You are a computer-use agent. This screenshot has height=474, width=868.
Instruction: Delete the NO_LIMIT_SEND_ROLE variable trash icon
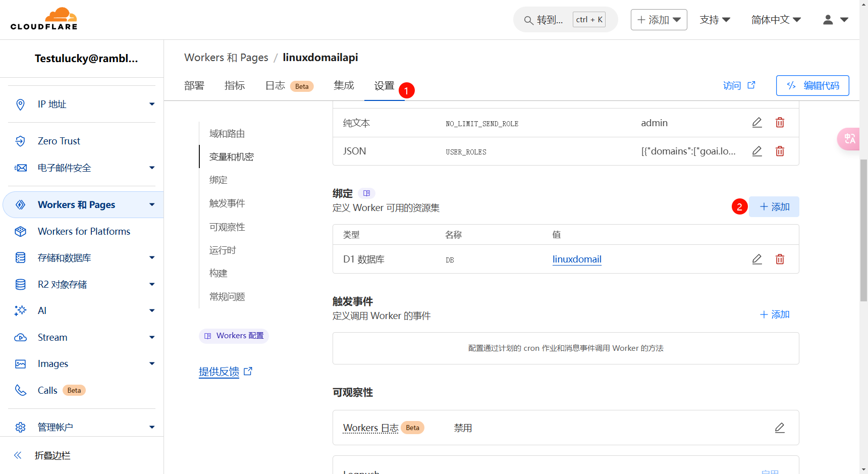[780, 123]
